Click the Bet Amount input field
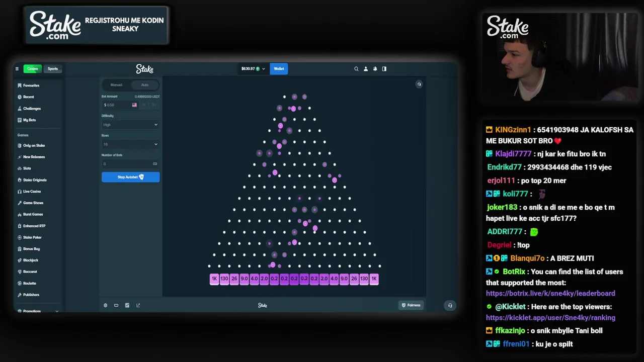This screenshot has width=644, height=362. (x=119, y=105)
